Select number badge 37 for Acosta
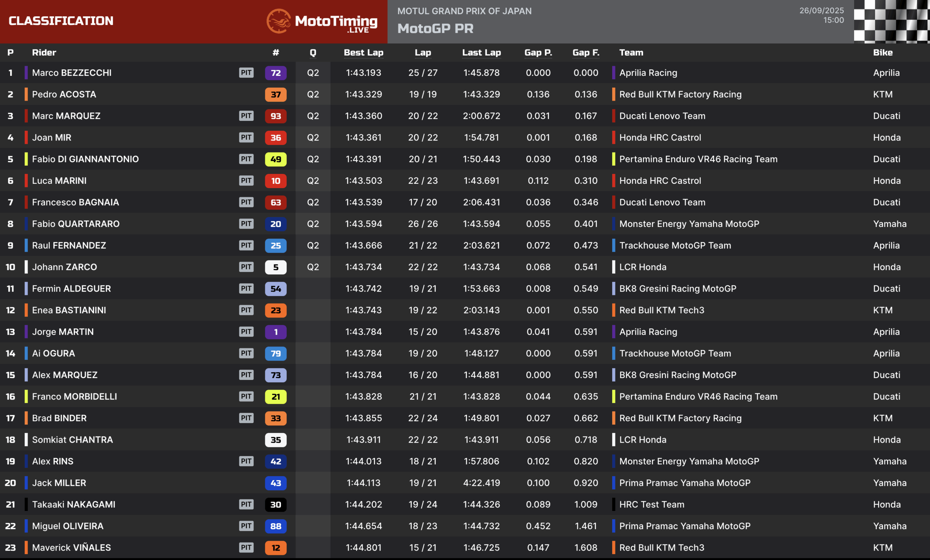 tap(275, 94)
